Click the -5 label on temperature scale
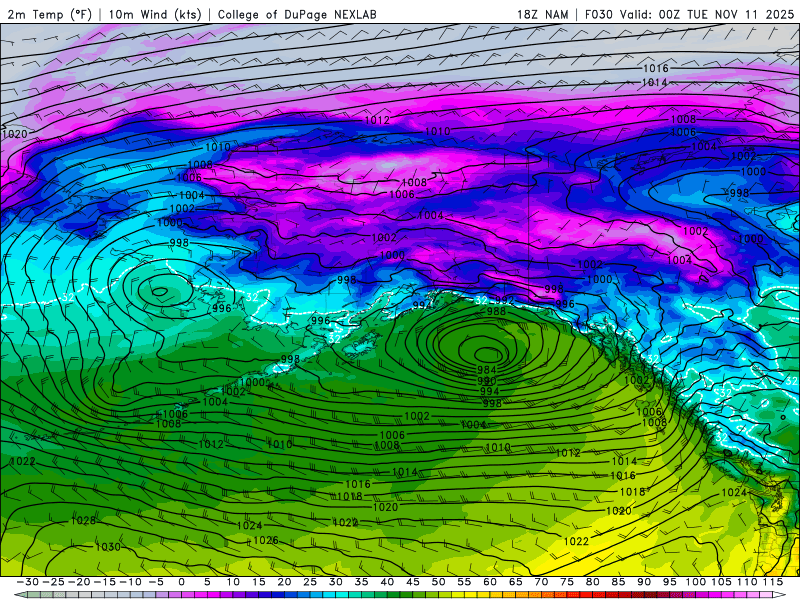The width and height of the screenshot is (800, 600). pyautogui.click(x=156, y=582)
